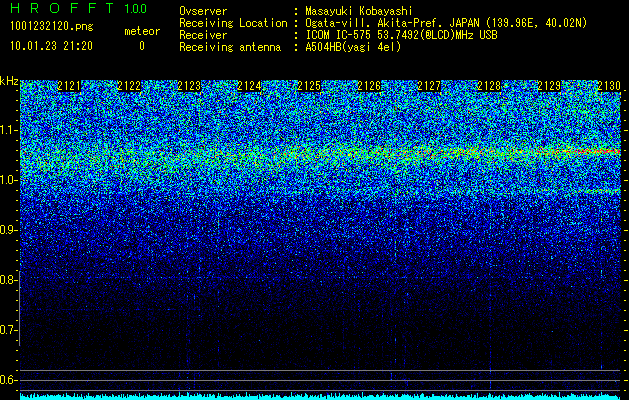Image resolution: width=629 pixels, height=400 pixels.
Task: Click the date stamp 10.01.23 21:20
Action: 51,46
